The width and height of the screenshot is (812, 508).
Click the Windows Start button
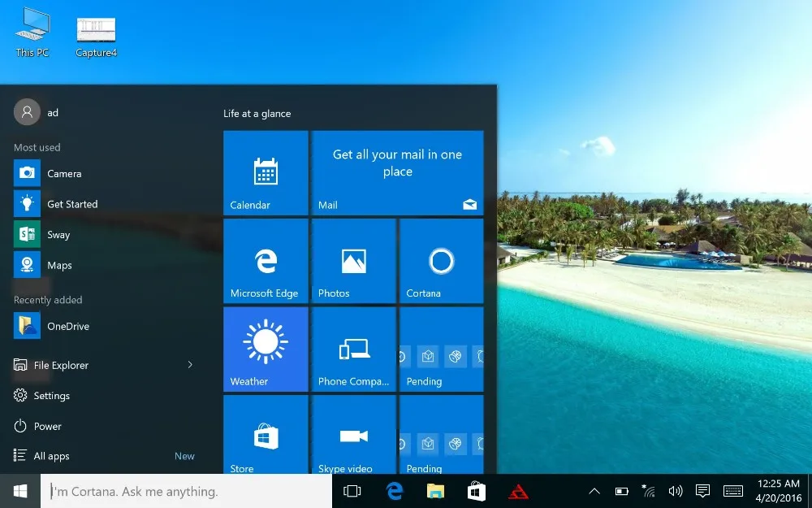[x=20, y=491]
